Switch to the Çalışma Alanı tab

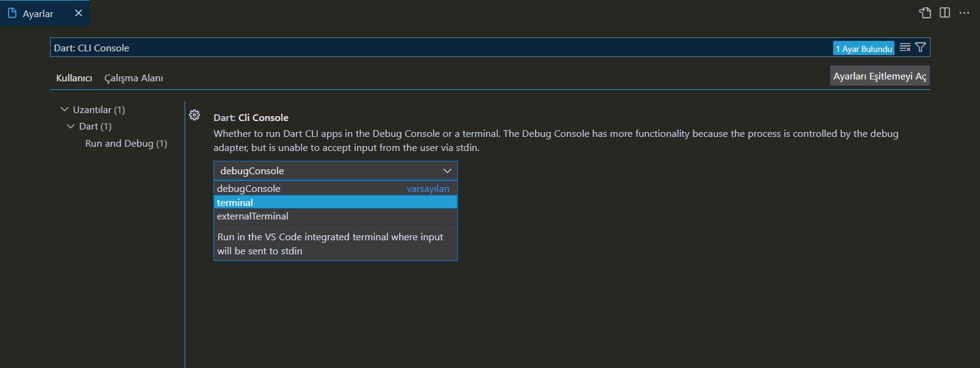click(x=133, y=78)
